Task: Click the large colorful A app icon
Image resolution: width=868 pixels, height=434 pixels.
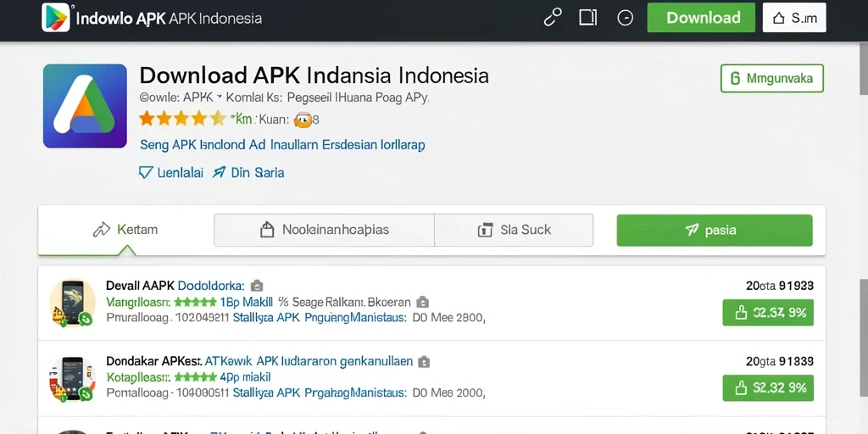Action: point(86,106)
